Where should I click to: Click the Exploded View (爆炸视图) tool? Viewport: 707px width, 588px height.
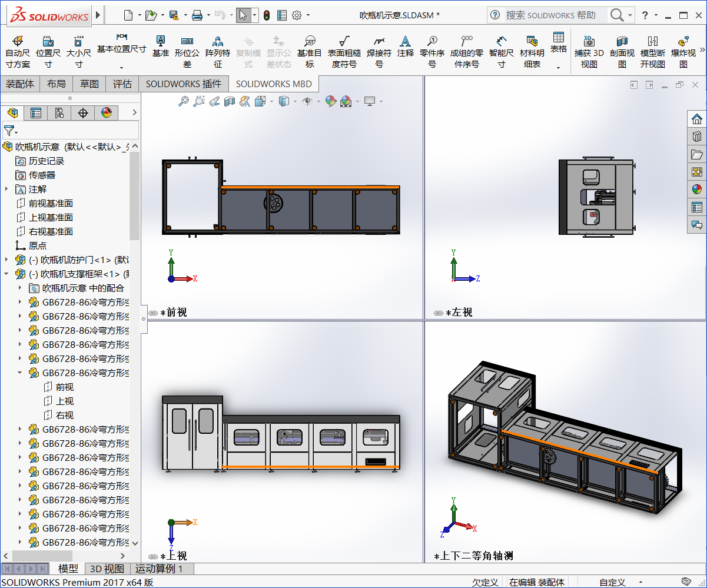point(683,51)
